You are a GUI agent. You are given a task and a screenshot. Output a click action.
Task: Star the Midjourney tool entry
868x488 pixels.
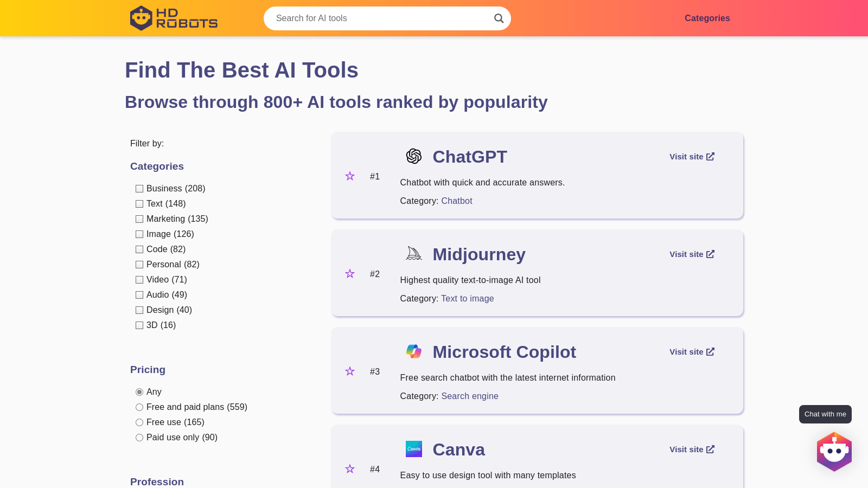[350, 274]
